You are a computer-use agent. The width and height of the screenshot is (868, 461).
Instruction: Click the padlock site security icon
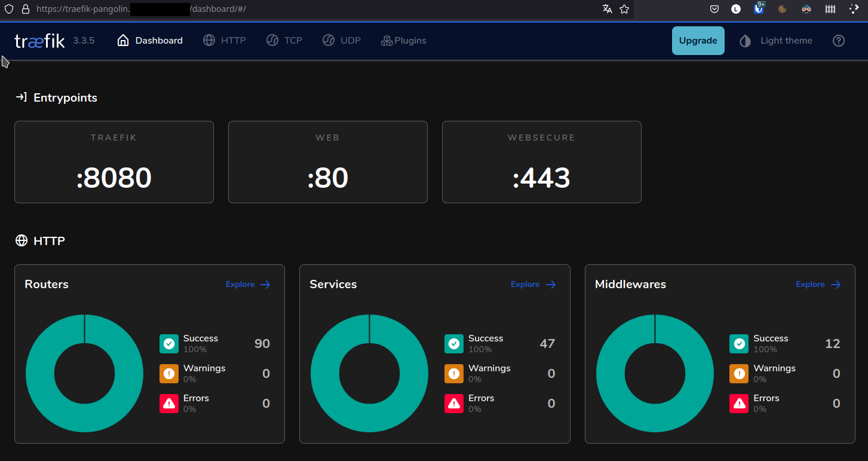(25, 9)
